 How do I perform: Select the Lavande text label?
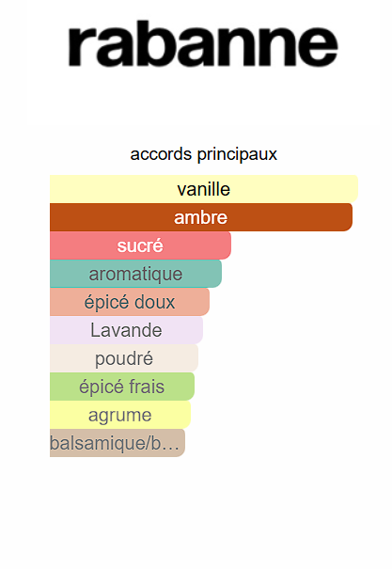click(x=126, y=331)
